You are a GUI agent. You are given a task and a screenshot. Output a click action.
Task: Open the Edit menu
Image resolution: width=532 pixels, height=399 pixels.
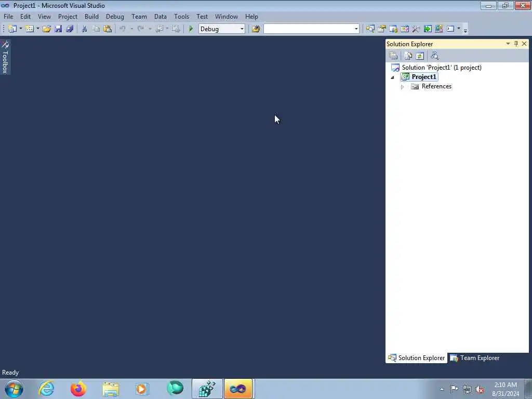[x=25, y=17]
